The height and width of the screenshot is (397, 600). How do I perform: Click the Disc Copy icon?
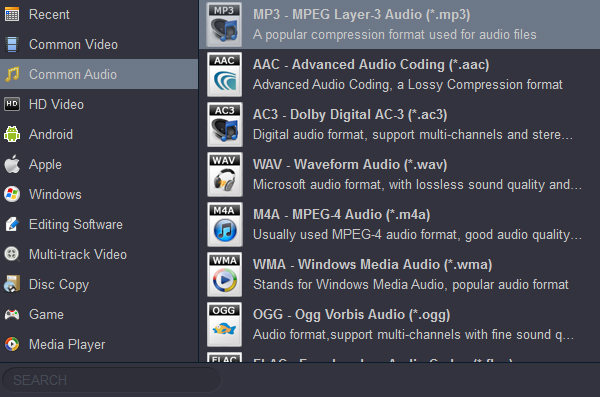pyautogui.click(x=12, y=284)
